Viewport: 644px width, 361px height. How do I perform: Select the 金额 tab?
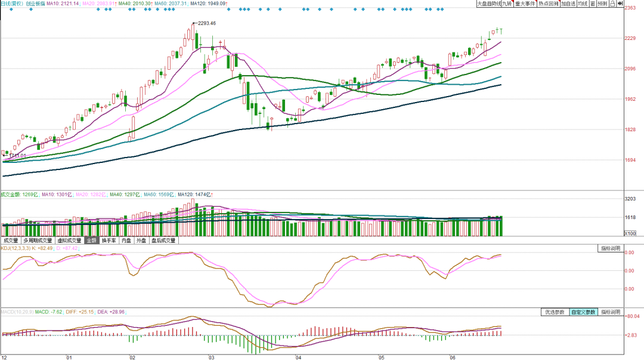click(91, 240)
